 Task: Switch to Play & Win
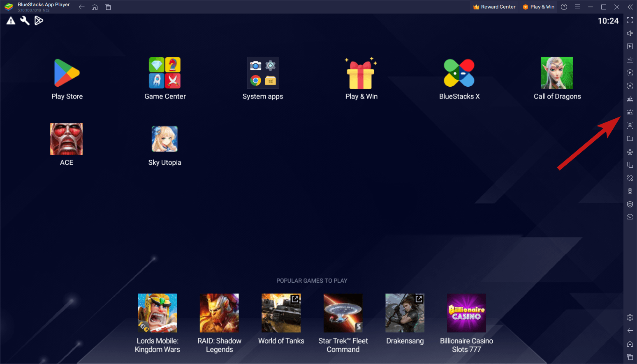tap(538, 7)
